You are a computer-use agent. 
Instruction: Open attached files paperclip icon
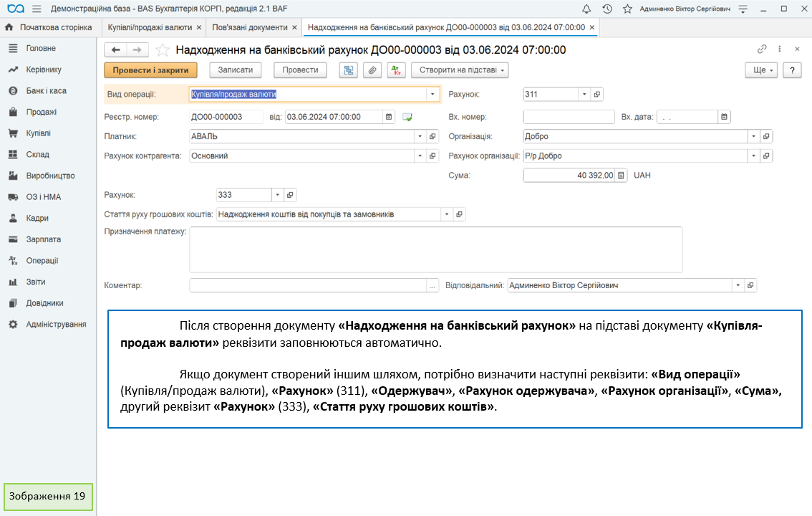coord(372,70)
